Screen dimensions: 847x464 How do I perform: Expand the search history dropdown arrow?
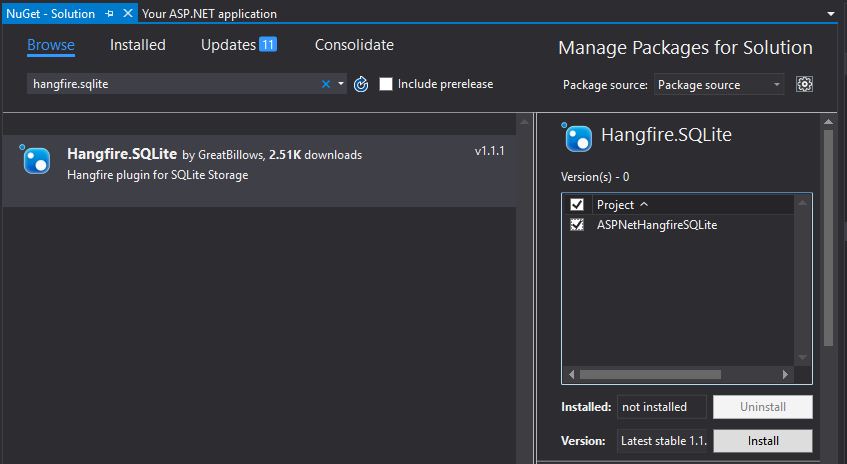pos(341,85)
